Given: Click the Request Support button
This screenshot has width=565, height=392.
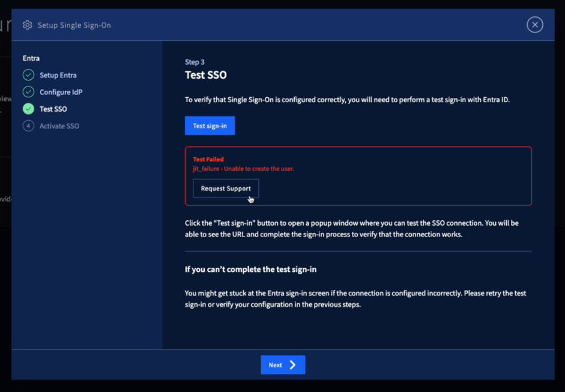Looking at the screenshot, I should point(226,188).
